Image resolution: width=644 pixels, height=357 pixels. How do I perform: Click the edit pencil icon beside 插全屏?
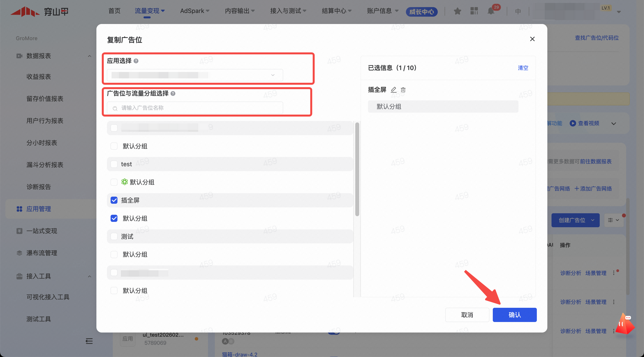[393, 90]
